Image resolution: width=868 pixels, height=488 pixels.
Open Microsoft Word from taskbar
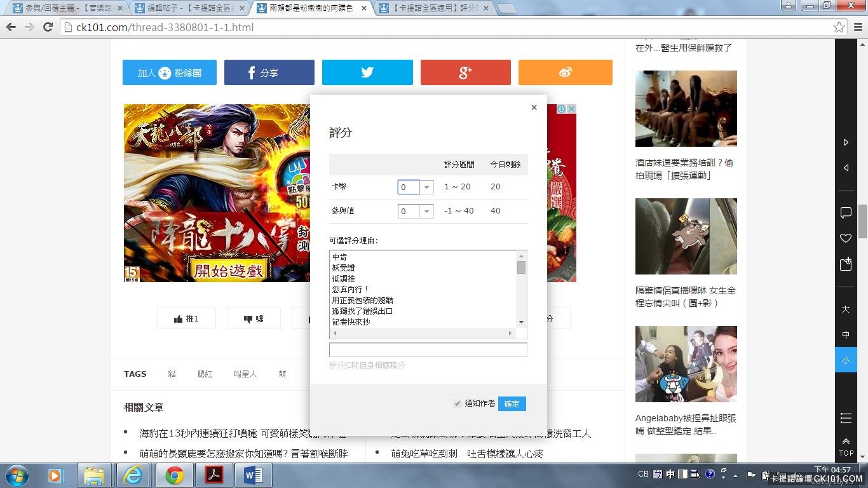point(252,475)
